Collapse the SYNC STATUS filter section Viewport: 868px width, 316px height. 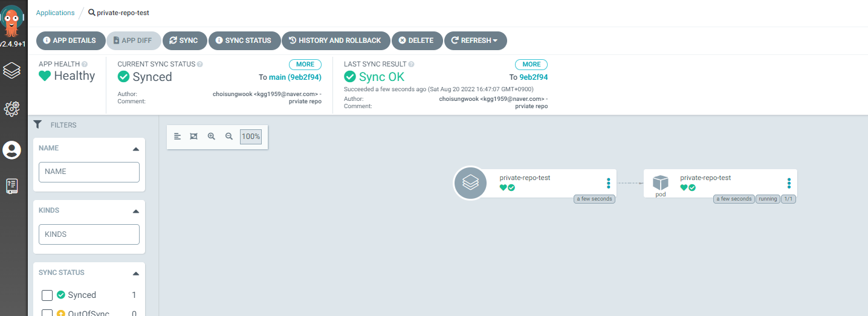click(x=135, y=274)
